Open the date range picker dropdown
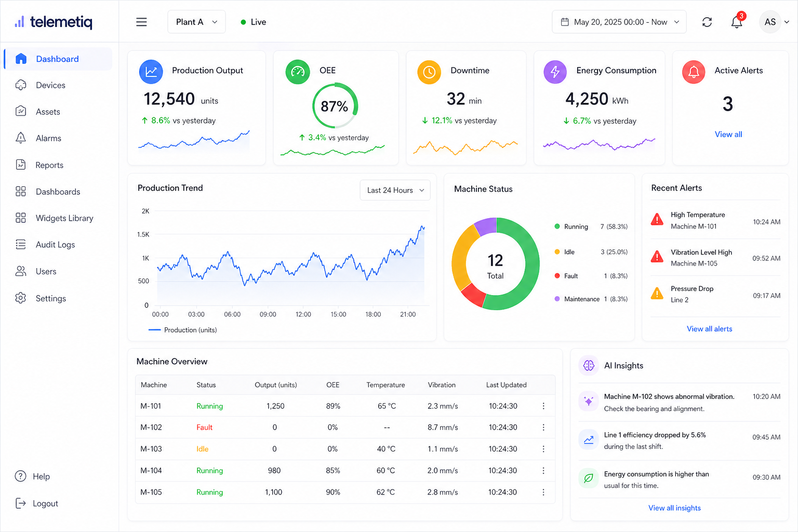The height and width of the screenshot is (532, 798). click(x=619, y=22)
